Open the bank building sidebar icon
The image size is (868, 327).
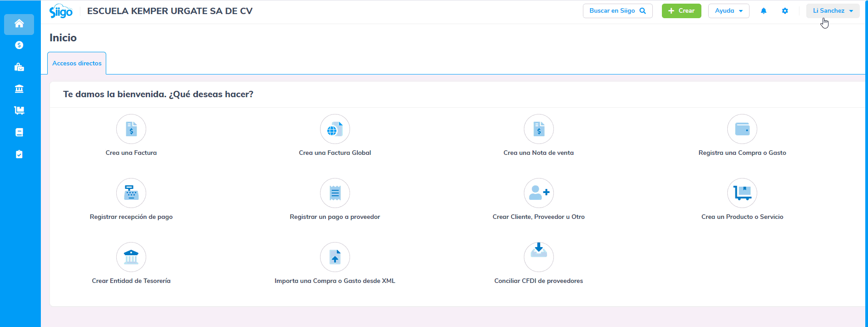coord(19,89)
